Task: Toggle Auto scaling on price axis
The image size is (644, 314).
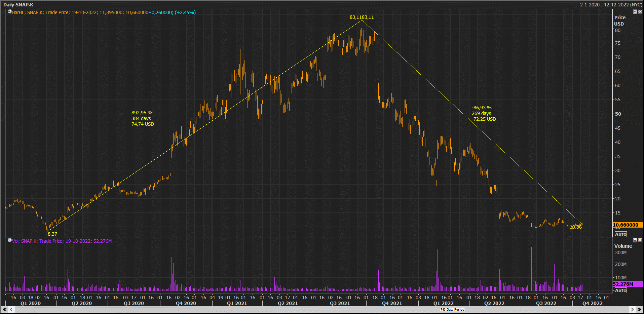Action: 620,234
